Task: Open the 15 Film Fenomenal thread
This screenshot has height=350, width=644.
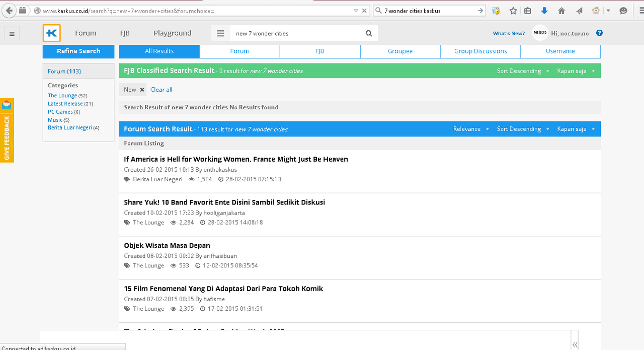Action: [x=223, y=289]
